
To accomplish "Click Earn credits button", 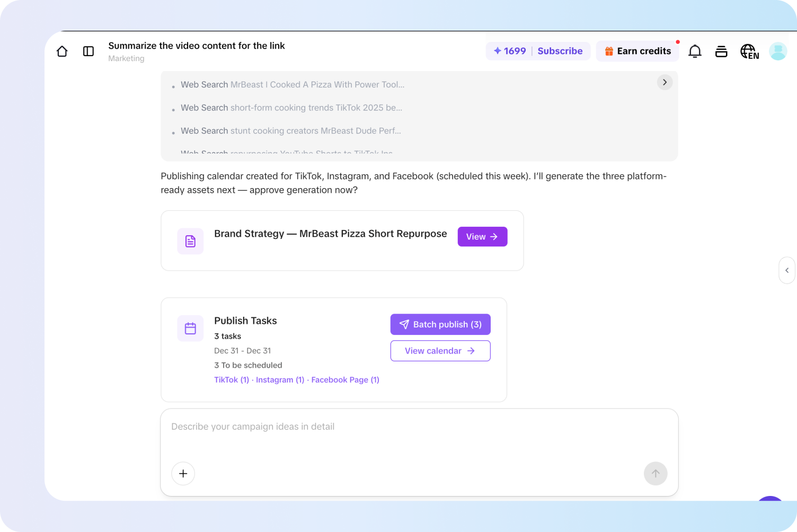I will point(637,51).
